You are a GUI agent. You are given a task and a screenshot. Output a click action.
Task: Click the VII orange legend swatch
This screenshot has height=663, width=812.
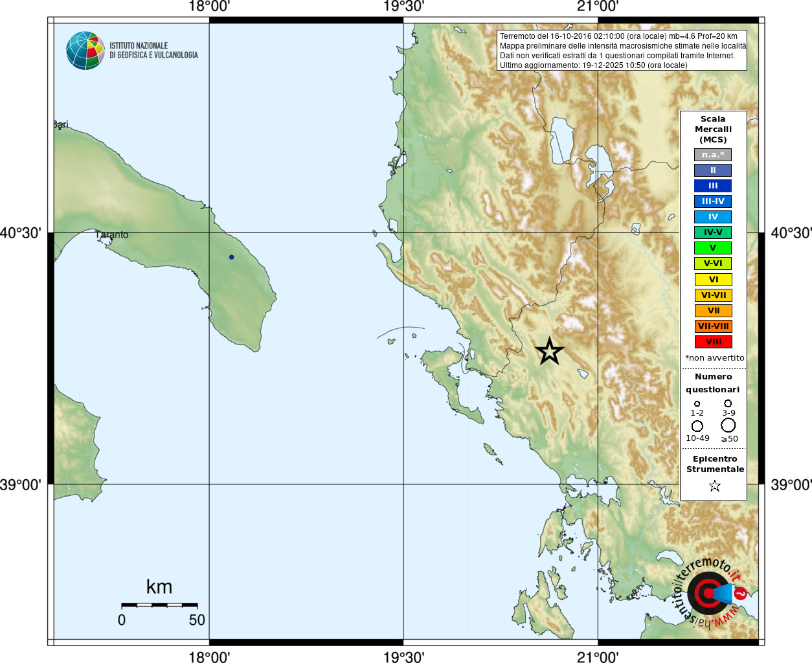(x=713, y=311)
